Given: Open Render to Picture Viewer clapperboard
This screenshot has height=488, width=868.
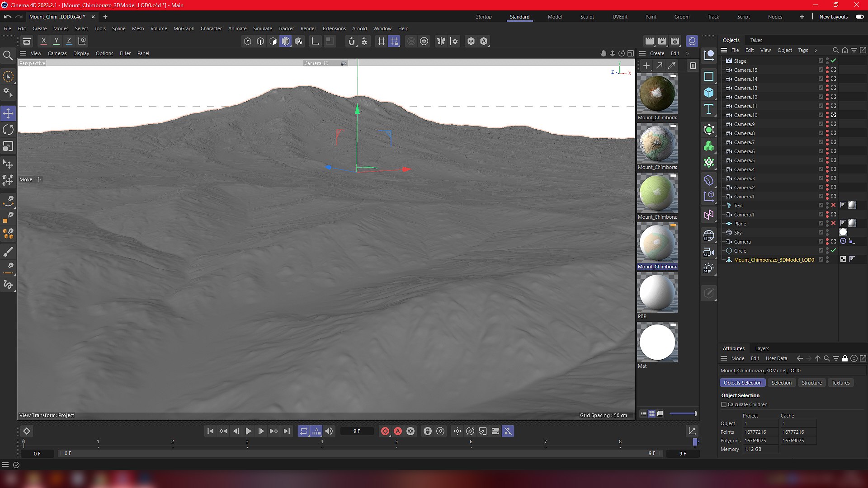Looking at the screenshot, I should click(662, 41).
